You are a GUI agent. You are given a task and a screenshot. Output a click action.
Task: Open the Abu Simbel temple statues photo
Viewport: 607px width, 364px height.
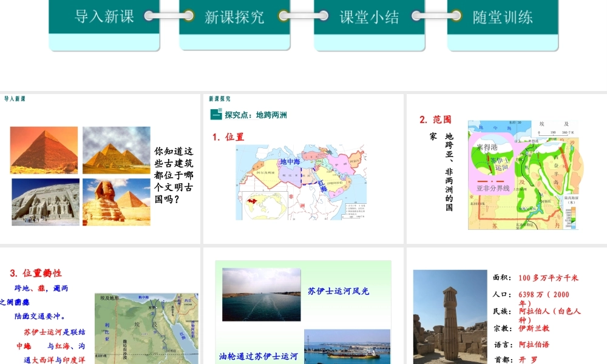[46, 202]
